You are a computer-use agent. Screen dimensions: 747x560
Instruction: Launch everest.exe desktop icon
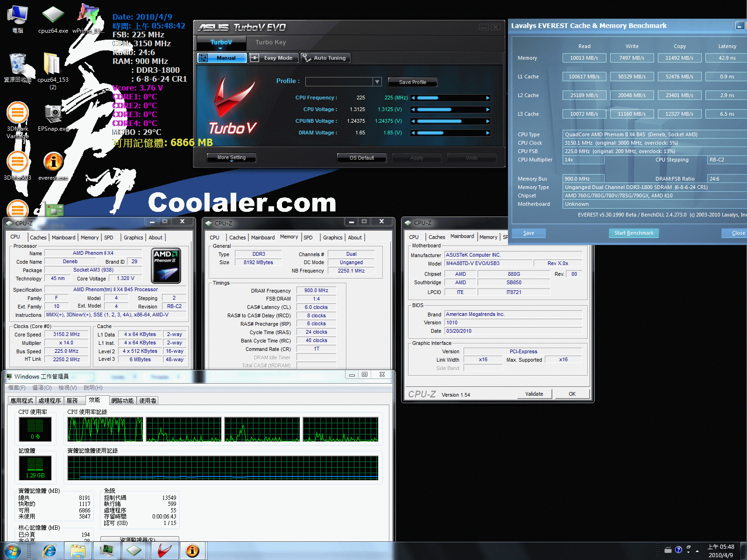(x=53, y=166)
